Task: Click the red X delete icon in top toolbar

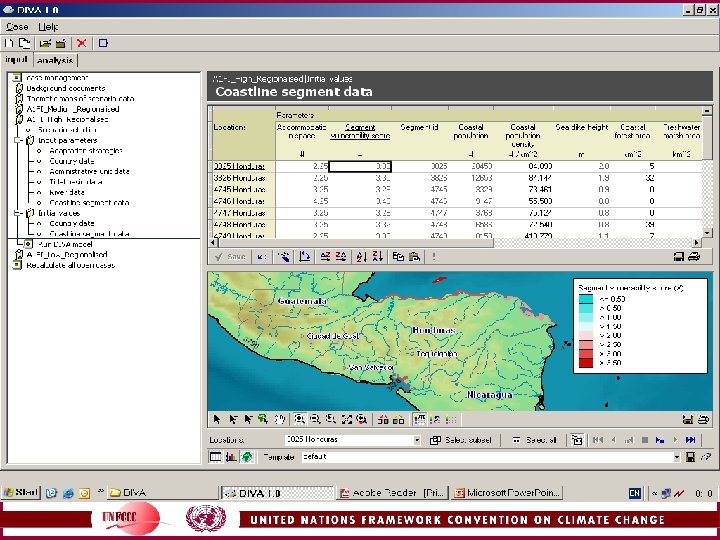Action: click(x=81, y=44)
